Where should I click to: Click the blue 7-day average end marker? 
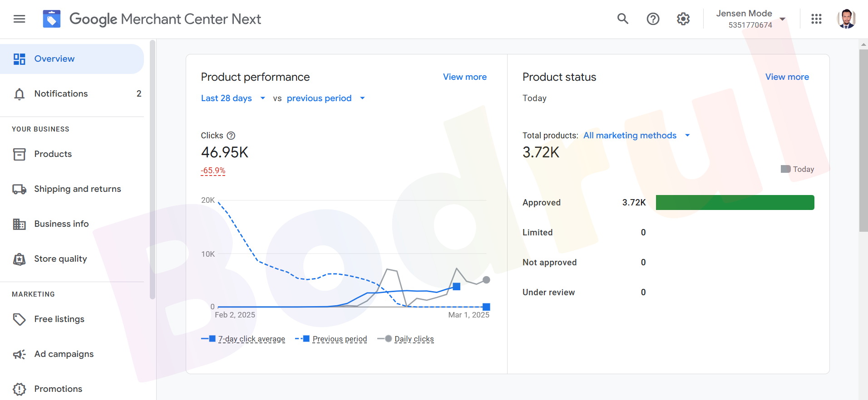tap(457, 287)
